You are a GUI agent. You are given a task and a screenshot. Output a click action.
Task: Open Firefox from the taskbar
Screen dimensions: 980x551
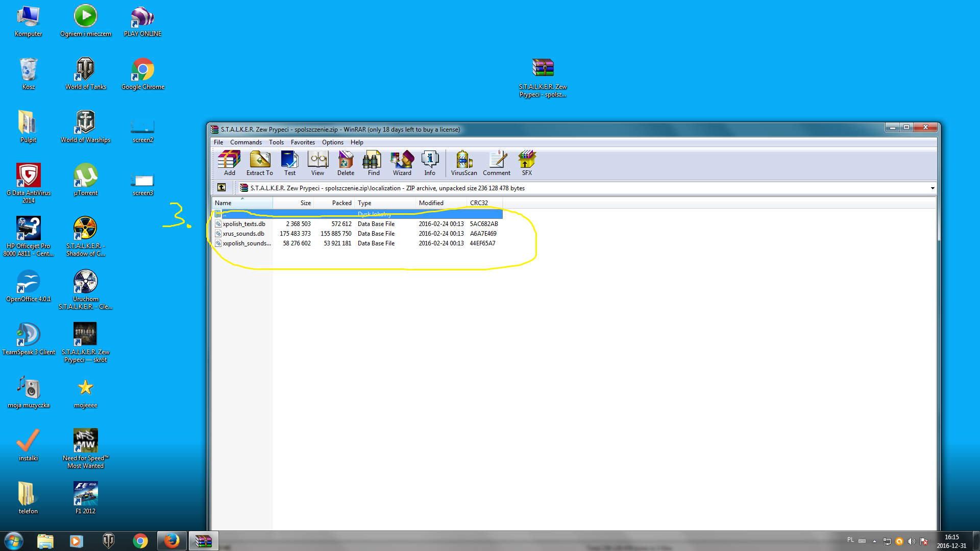pyautogui.click(x=171, y=541)
